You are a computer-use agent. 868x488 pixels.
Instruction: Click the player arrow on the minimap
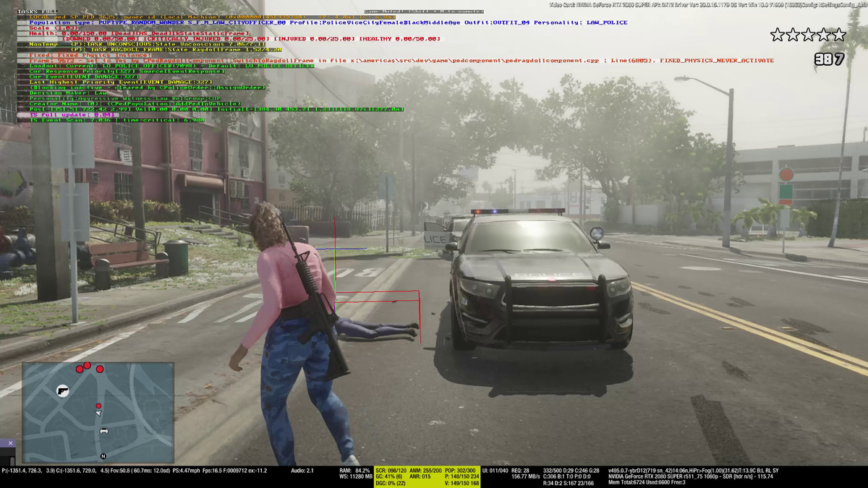pyautogui.click(x=99, y=414)
